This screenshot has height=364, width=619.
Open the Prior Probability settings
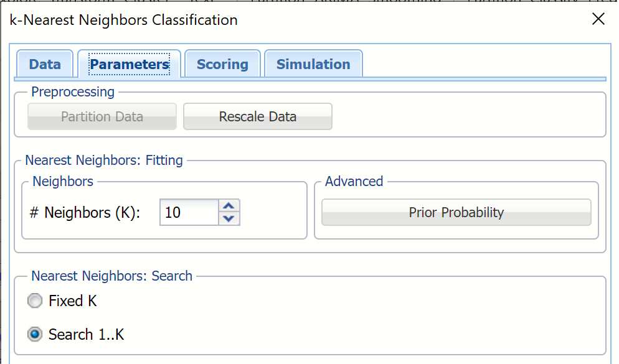tap(456, 212)
